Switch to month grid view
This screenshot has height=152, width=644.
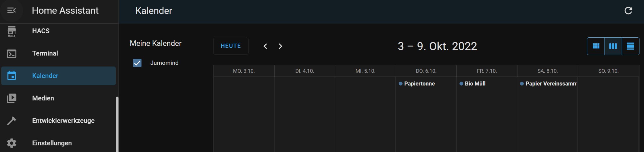(596, 46)
